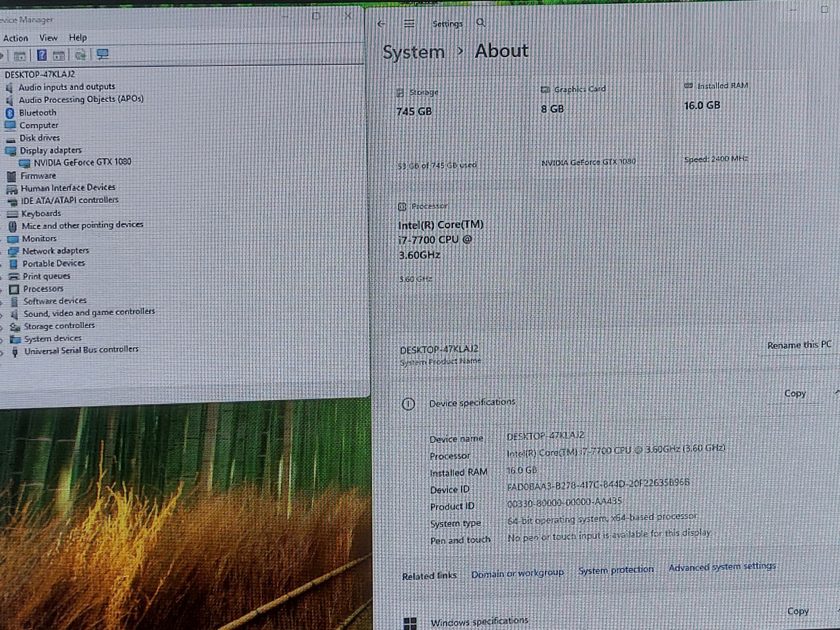Screen dimensions: 840x630
Task: Click the Display adapters icon in Device Manager
Action: point(11,151)
